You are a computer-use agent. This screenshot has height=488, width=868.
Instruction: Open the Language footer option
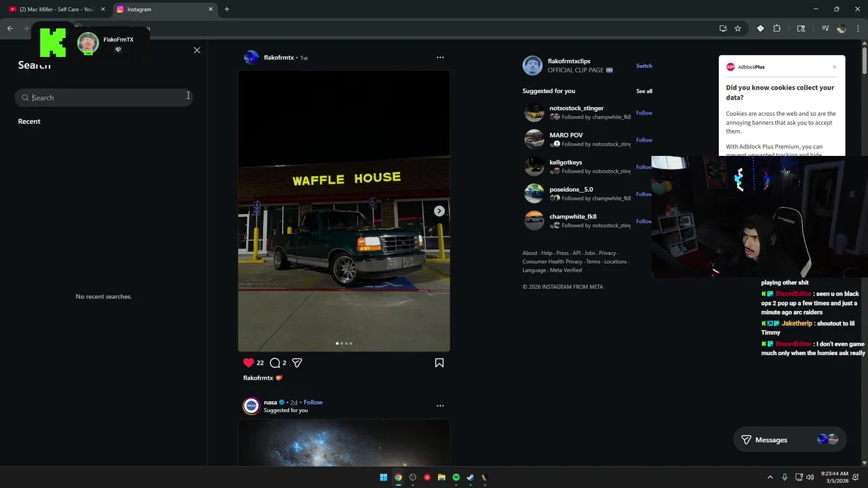pyautogui.click(x=534, y=270)
